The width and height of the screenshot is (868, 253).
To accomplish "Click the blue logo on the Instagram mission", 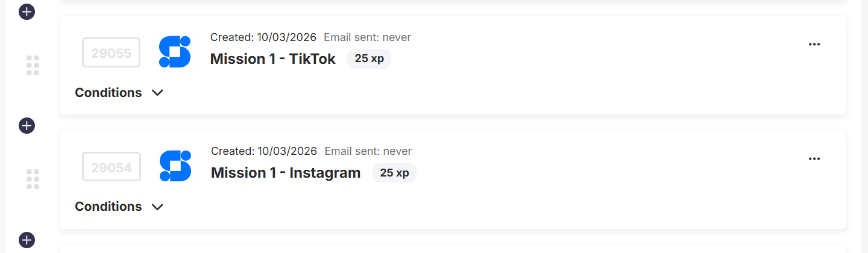I will [x=175, y=166].
